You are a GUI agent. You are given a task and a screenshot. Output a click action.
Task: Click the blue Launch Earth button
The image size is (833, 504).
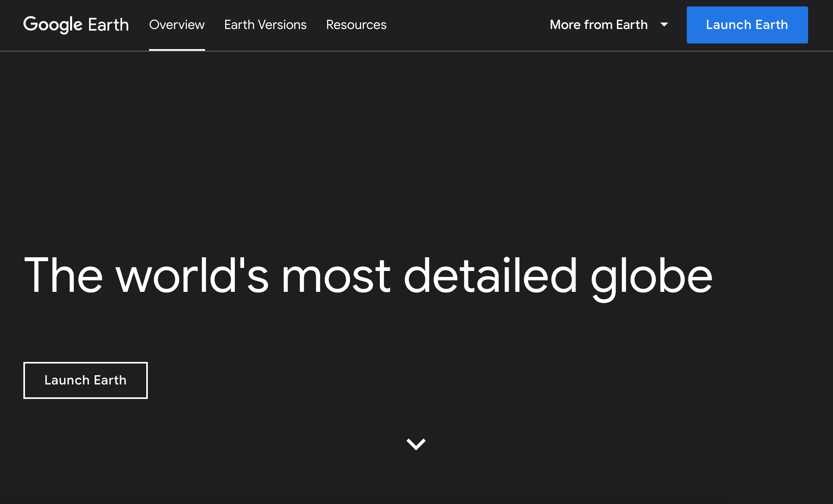(x=747, y=25)
